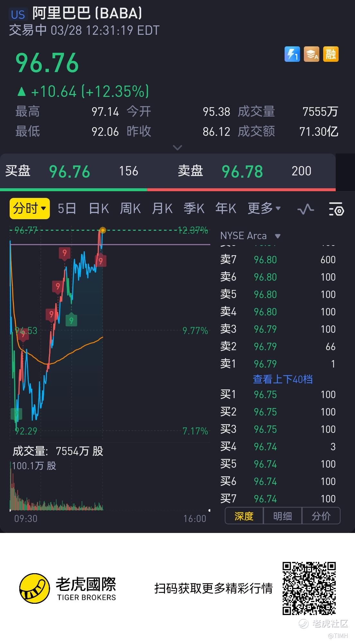Tap the large 96.76 current price
The width and height of the screenshot is (355, 644).
pos(47,63)
